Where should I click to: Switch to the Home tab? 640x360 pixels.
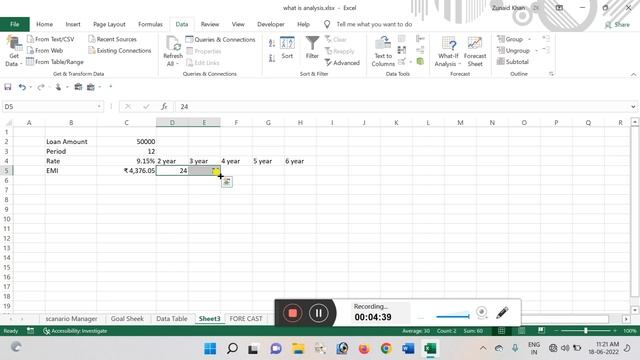(x=44, y=24)
